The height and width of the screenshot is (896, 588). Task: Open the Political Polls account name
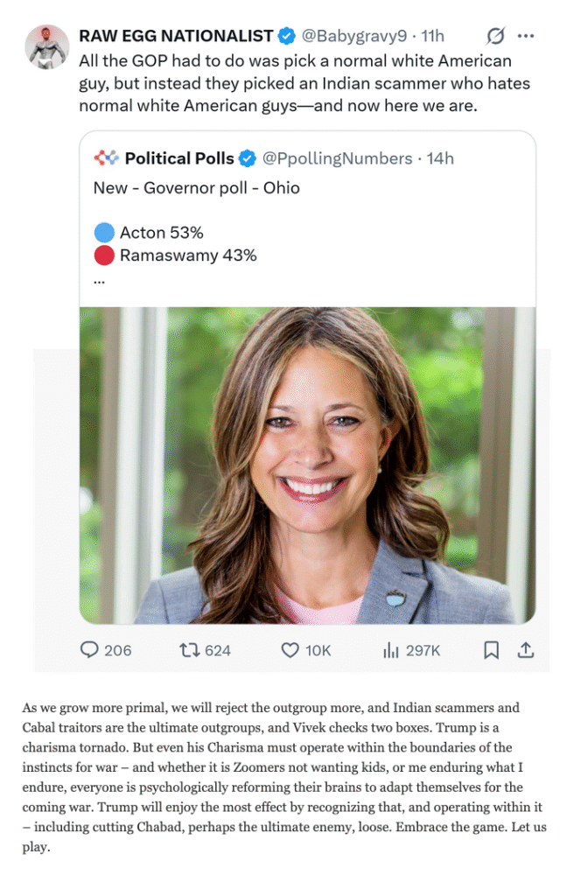click(x=179, y=158)
